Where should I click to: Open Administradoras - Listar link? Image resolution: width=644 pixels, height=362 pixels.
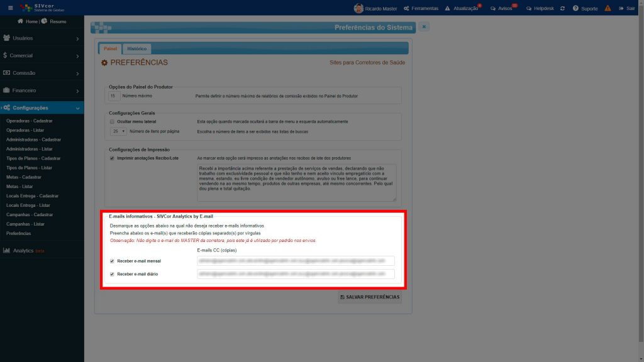(29, 149)
